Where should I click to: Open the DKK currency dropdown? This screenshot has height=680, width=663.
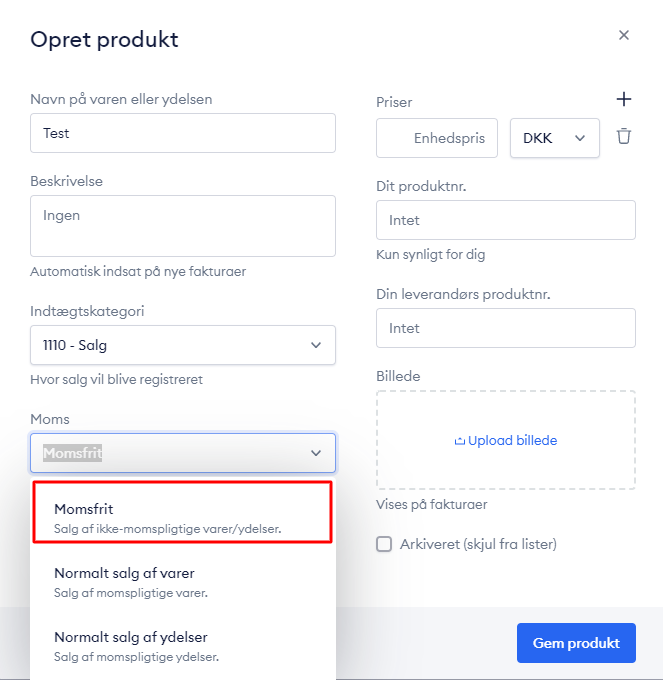(x=555, y=138)
